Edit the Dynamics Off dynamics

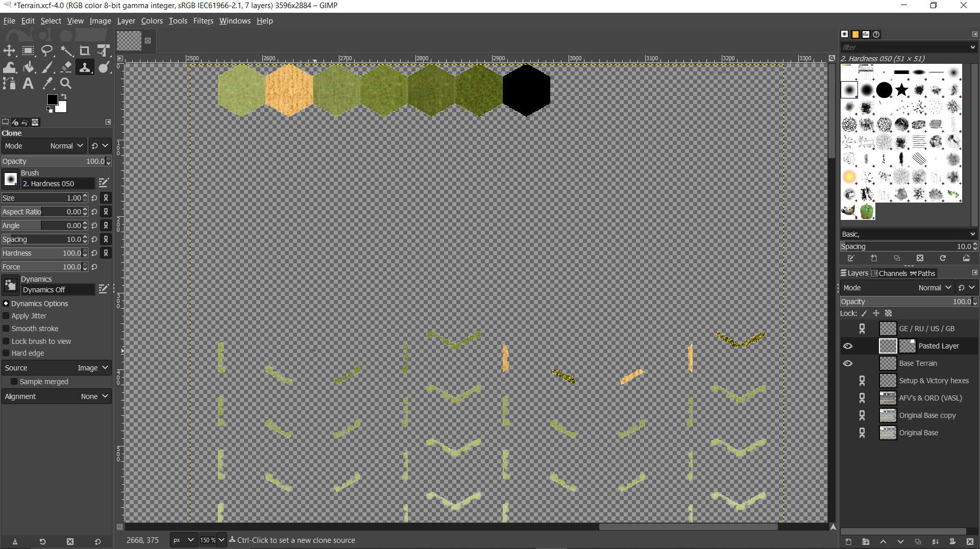click(x=104, y=289)
